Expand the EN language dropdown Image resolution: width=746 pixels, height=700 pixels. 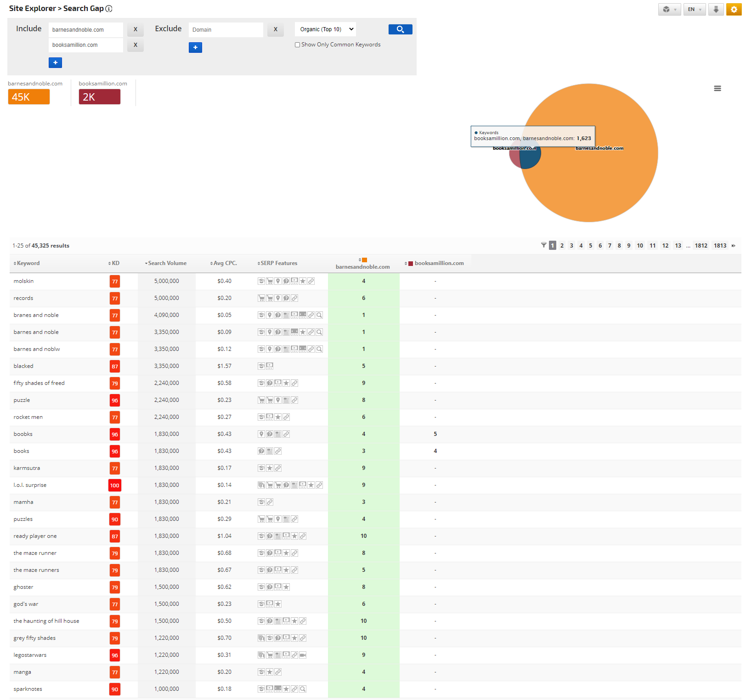[694, 9]
